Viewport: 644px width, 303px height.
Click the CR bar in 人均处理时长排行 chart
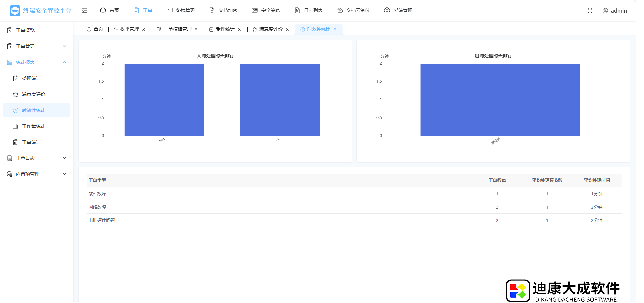coord(280,100)
